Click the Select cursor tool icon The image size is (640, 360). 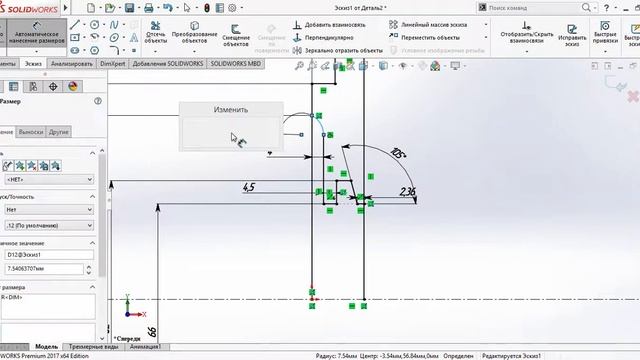coord(187,8)
